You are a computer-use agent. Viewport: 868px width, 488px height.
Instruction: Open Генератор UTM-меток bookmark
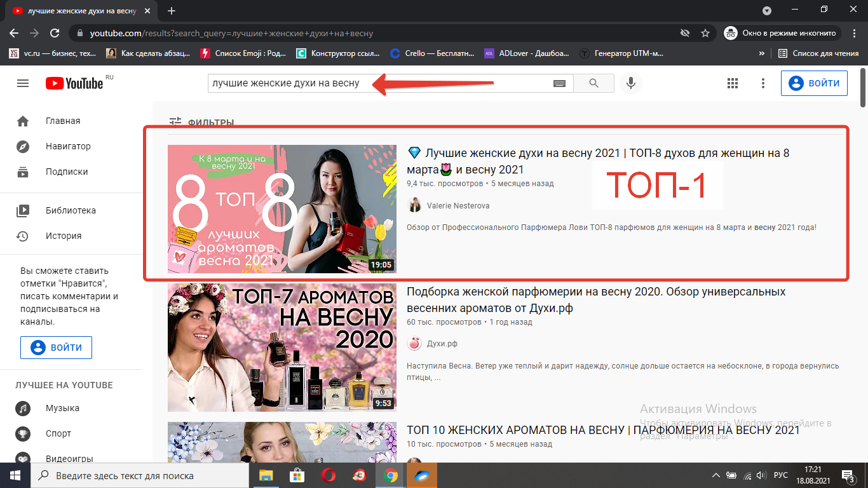pyautogui.click(x=623, y=53)
